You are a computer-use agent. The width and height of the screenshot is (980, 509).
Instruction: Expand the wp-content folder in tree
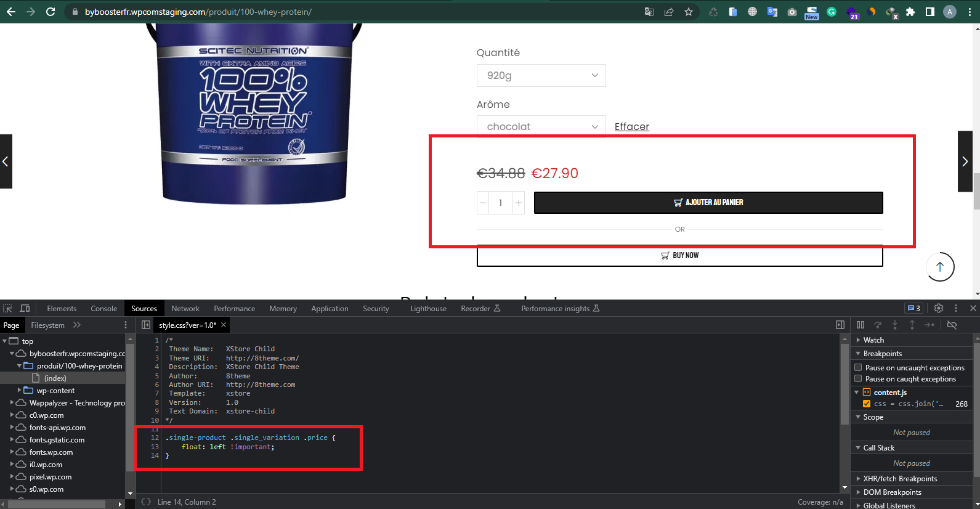pyautogui.click(x=19, y=390)
